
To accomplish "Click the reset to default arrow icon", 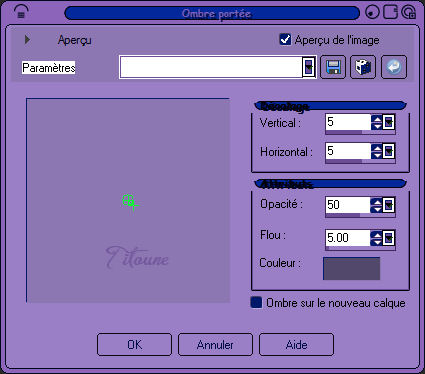I will 394,67.
